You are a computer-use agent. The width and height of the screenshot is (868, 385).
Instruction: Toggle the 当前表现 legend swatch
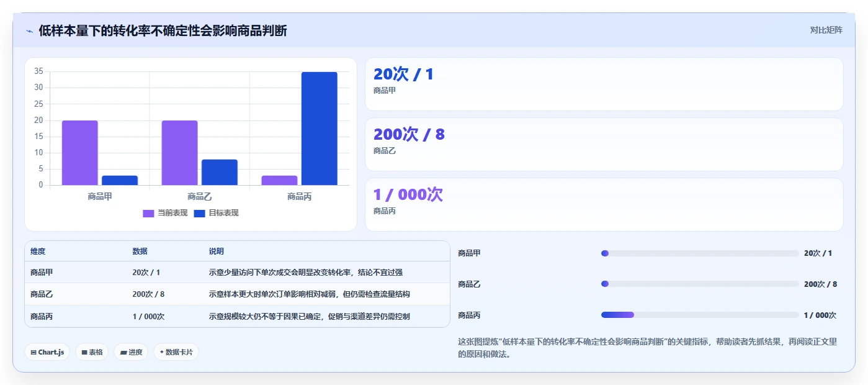click(x=148, y=213)
